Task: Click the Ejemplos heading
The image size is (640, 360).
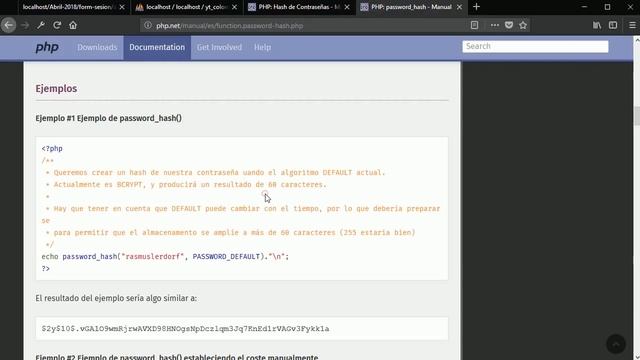Action: tap(56, 89)
